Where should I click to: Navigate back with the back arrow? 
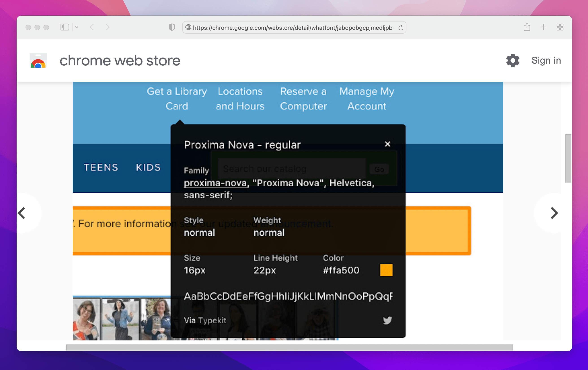[92, 27]
